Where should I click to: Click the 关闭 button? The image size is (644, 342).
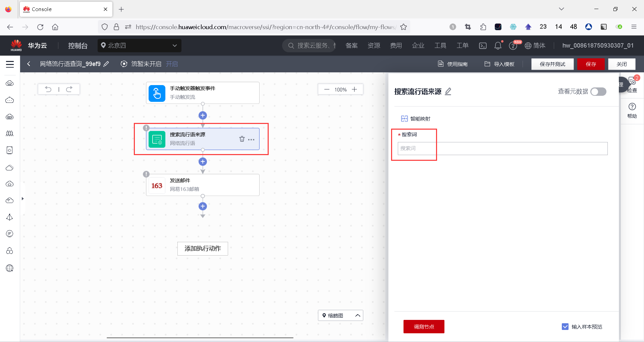[622, 64]
